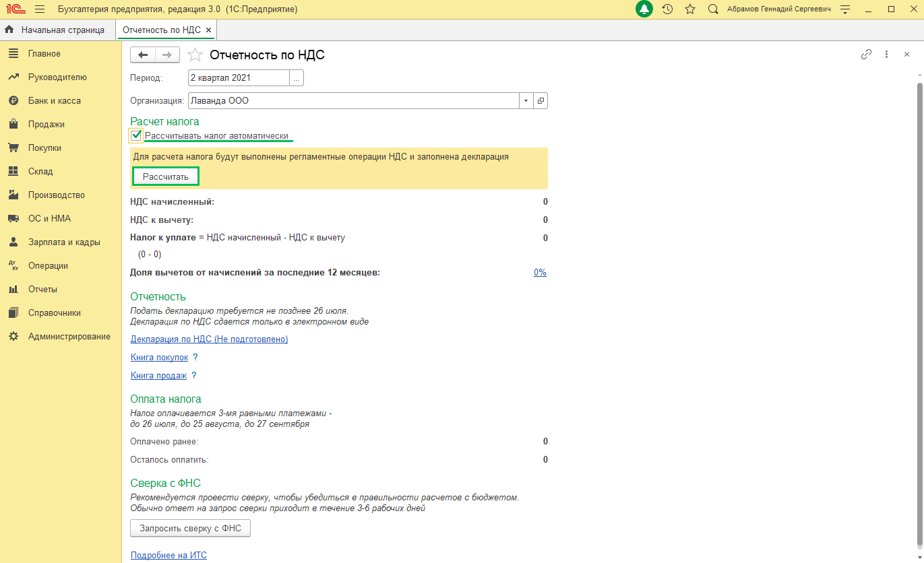This screenshot has width=924, height=563.
Task: Click the Сверка с ФНС section heading
Action: click(165, 483)
